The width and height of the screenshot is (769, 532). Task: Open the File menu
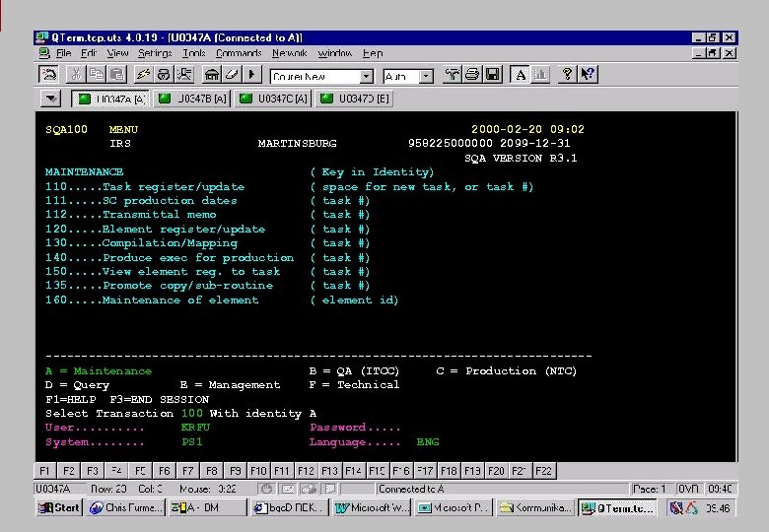coord(64,53)
